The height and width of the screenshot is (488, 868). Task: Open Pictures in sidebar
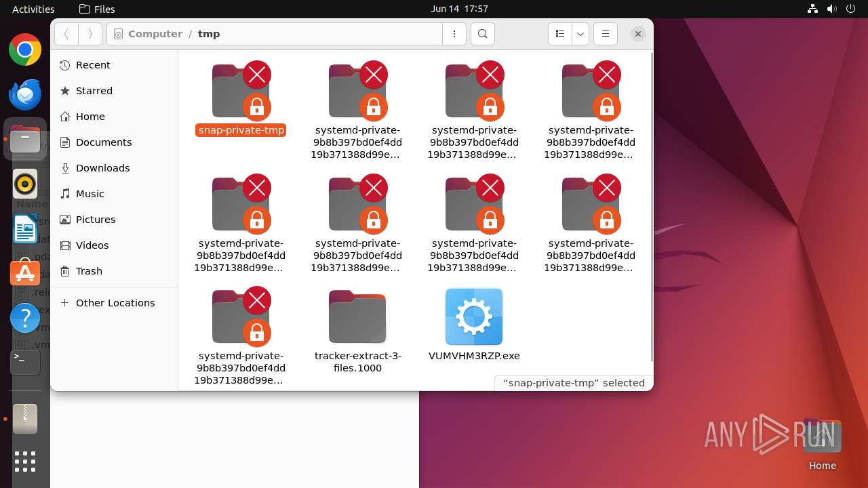click(114, 220)
